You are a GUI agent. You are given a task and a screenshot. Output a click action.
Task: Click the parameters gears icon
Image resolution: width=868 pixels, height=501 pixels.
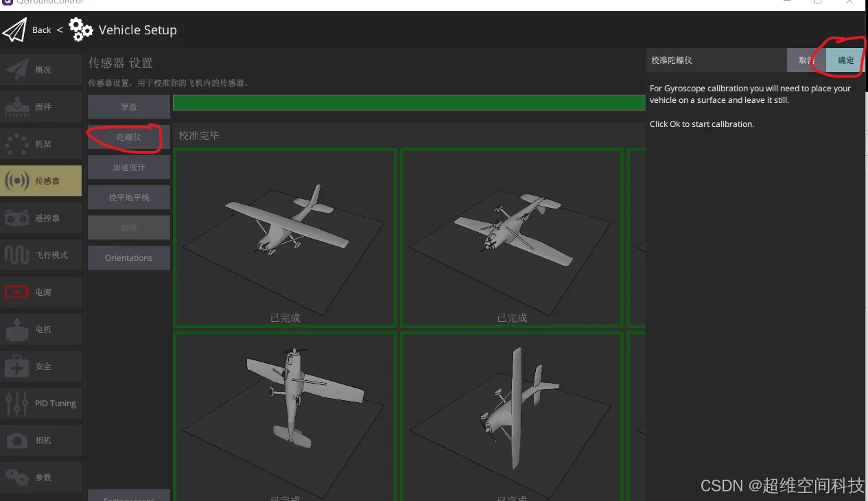click(x=16, y=477)
